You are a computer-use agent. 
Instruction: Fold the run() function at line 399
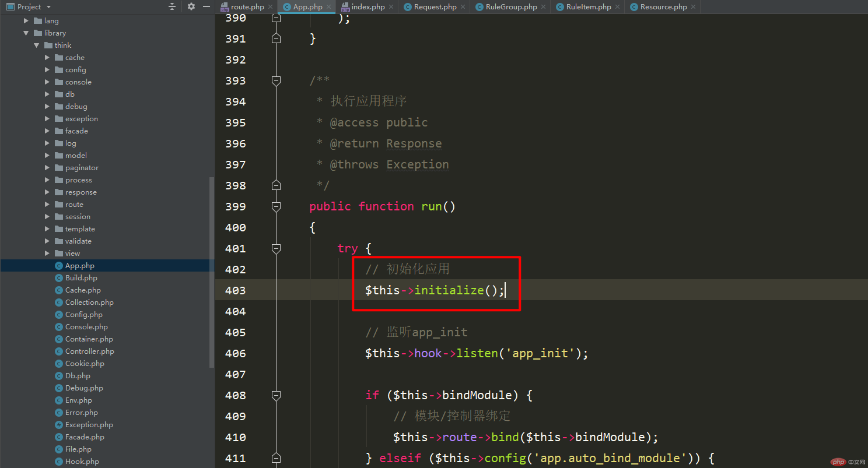click(x=276, y=206)
